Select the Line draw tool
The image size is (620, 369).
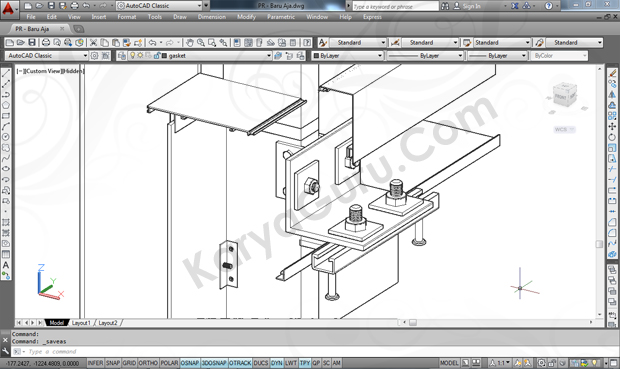pyautogui.click(x=6, y=73)
